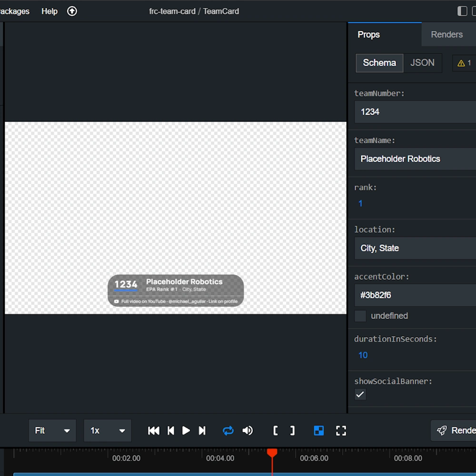Image resolution: width=476 pixels, height=476 pixels.
Task: Tick the undefined checkbox under accentColor
Action: [360, 316]
